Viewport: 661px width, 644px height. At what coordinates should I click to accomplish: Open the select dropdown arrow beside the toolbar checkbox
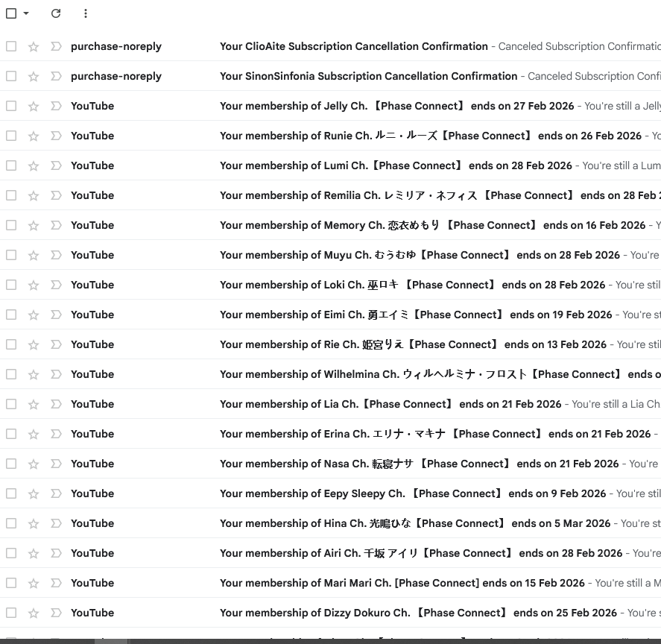pyautogui.click(x=26, y=13)
